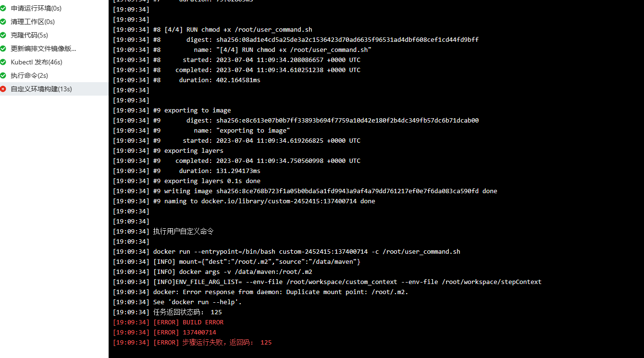Select the failed 自定义环境构建(13s) step
Screen dimensions: 644x358
tap(54, 89)
